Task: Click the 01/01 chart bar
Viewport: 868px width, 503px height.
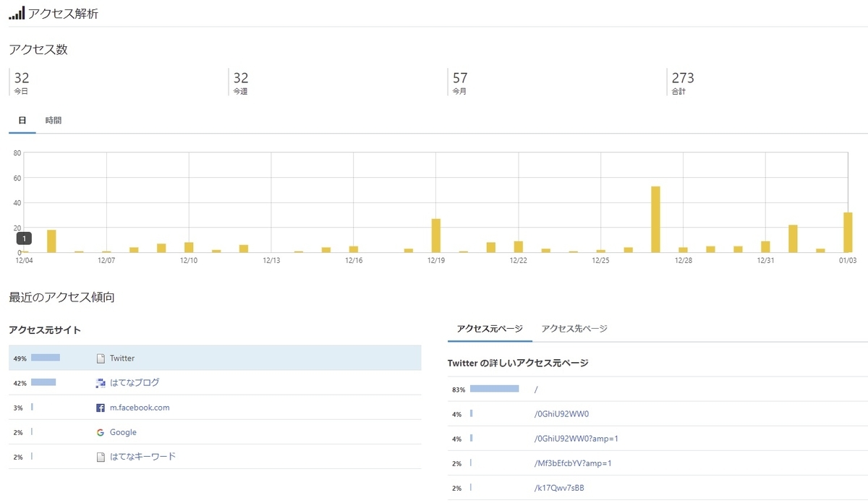Action: (793, 238)
